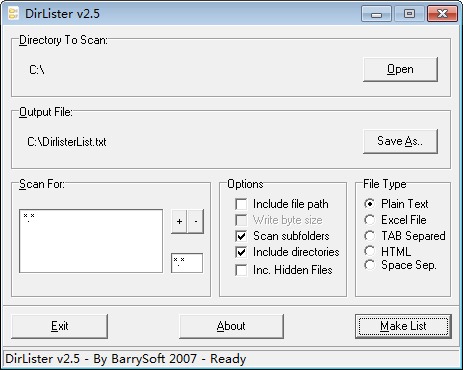Click the C:\DirlisterList.txt output path
The height and width of the screenshot is (370, 463).
tap(67, 142)
